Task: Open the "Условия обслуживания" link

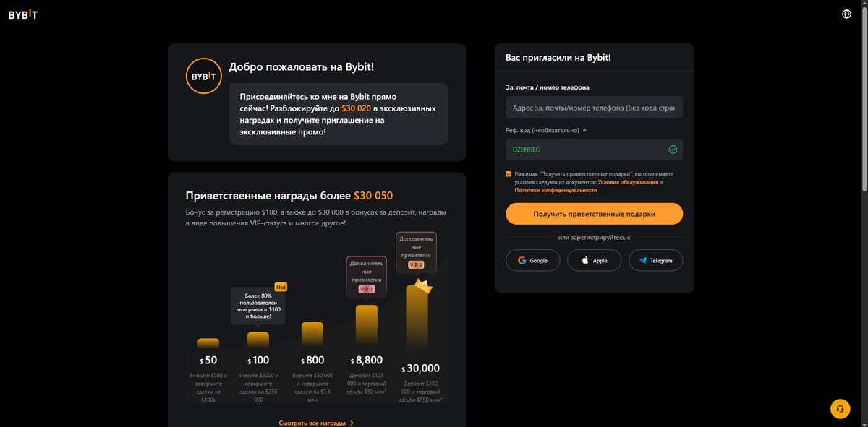Action: pos(628,182)
